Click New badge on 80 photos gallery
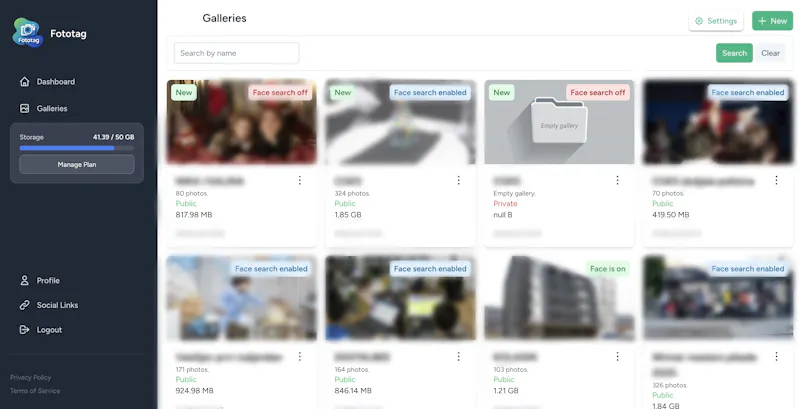800x409 pixels. [x=184, y=92]
